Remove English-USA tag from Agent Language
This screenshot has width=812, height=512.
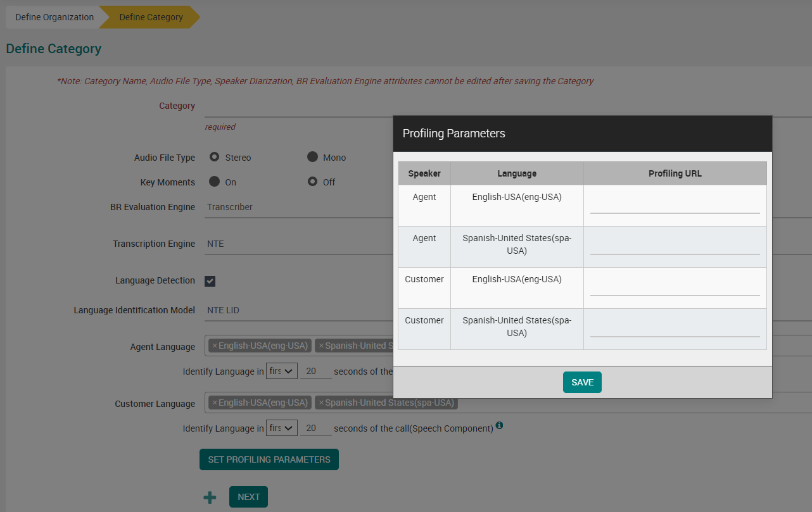tap(215, 346)
